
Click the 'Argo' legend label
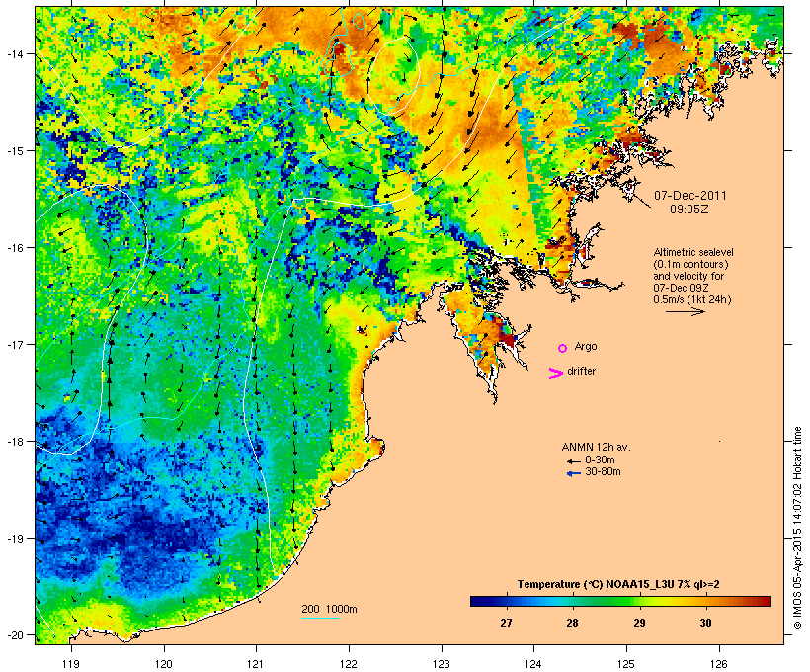click(586, 346)
